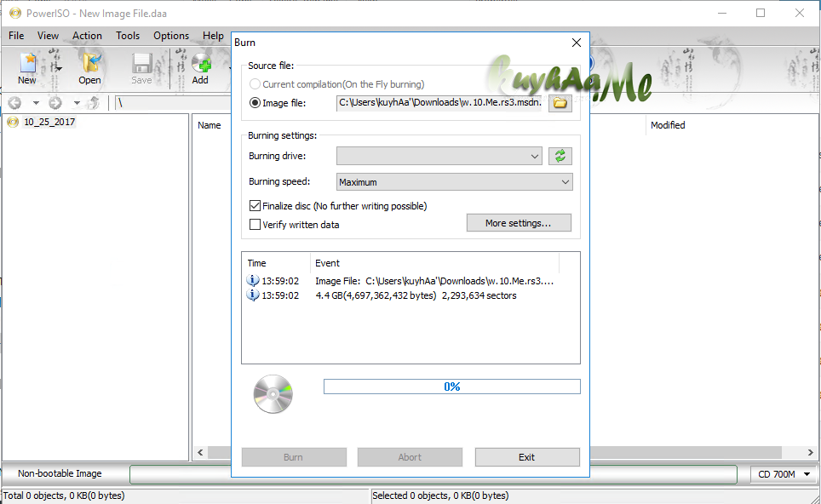Go up one folder level icon

point(94,102)
